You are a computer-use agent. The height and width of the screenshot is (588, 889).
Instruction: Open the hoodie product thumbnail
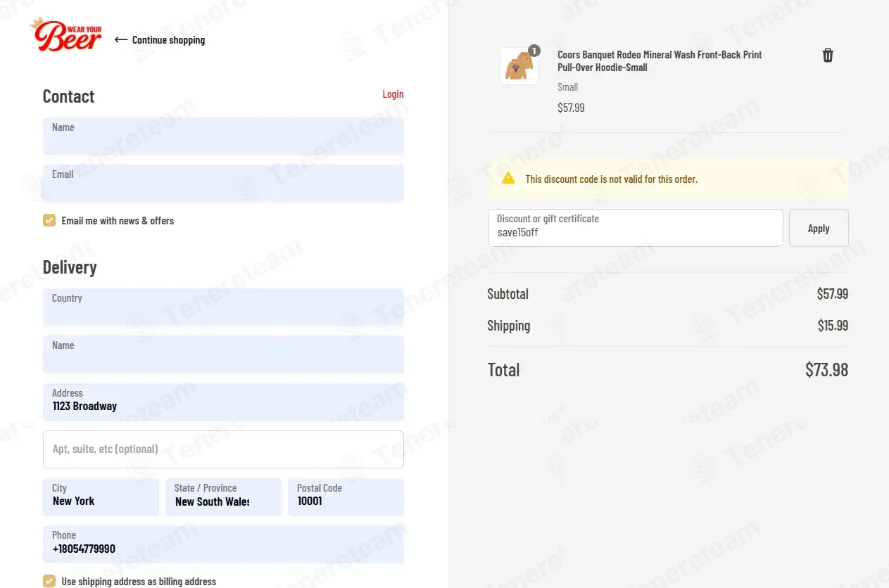pos(519,67)
